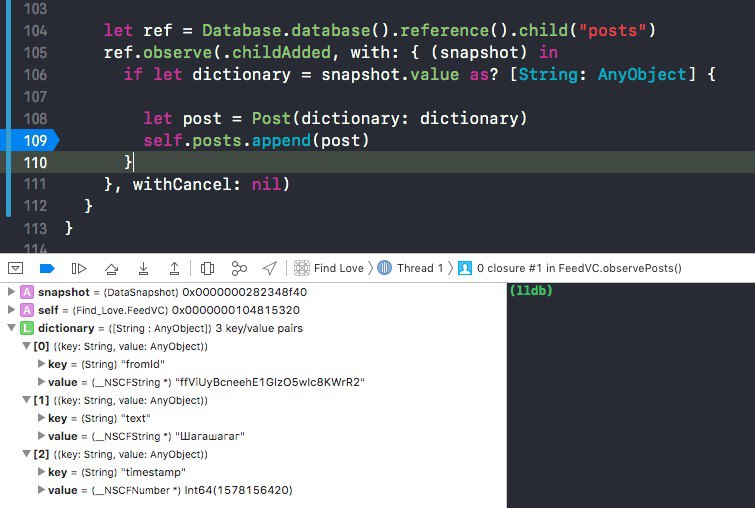This screenshot has width=755, height=508.
Task: Collapse the dictionary variable row
Action: pyautogui.click(x=11, y=328)
